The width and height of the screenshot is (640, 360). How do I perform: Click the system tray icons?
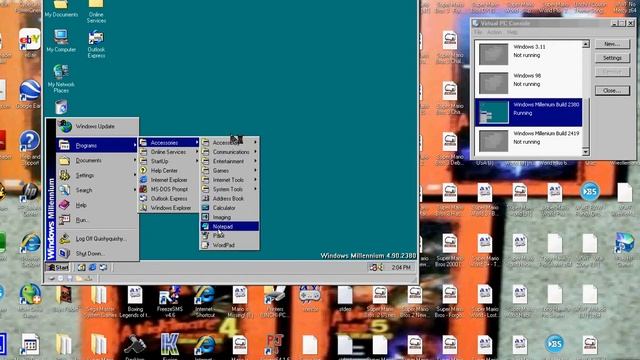point(376,267)
